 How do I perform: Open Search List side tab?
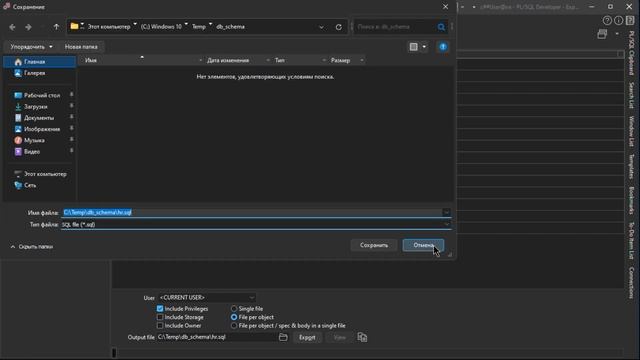(x=631, y=95)
